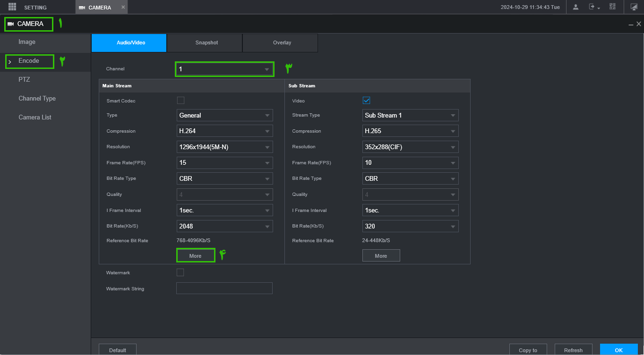Click the Sub Stream 24-448Kb/S value
The image size is (644, 355).
376,241
